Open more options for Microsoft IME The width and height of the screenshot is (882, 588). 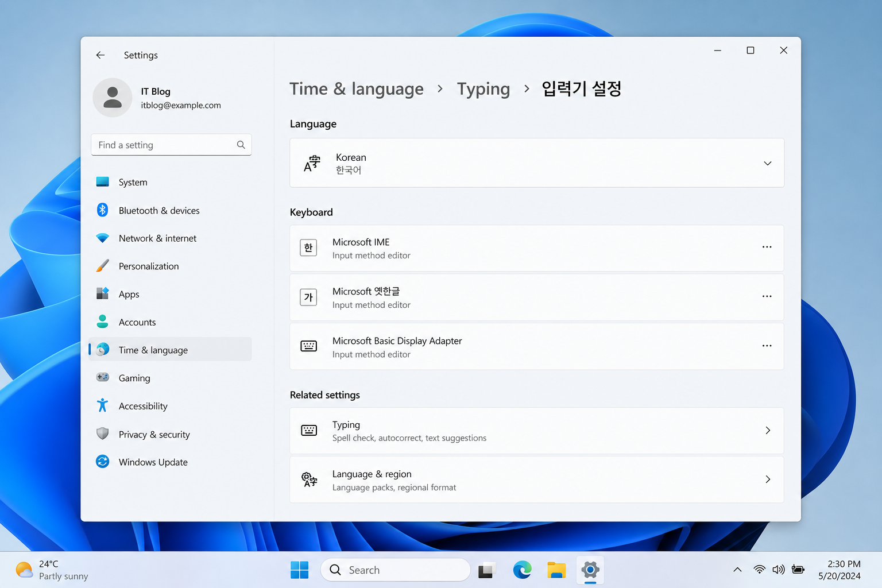coord(767,247)
